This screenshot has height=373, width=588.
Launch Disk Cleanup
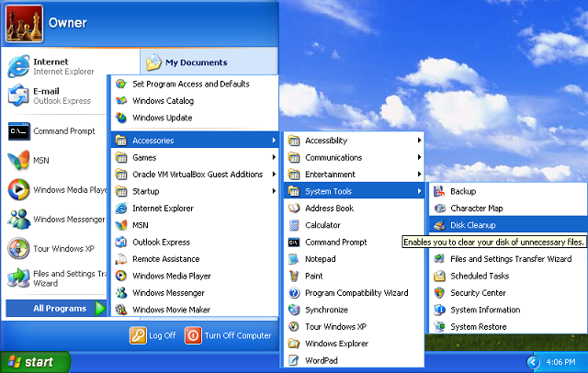pos(508,225)
